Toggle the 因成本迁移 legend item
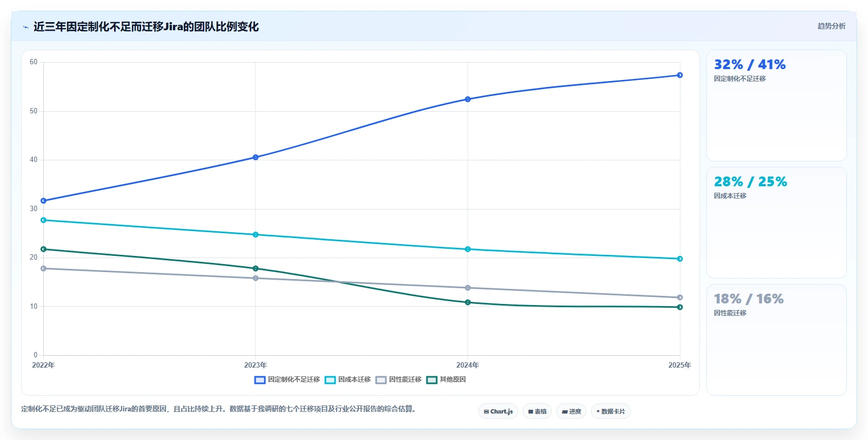The width and height of the screenshot is (868, 440). (348, 380)
